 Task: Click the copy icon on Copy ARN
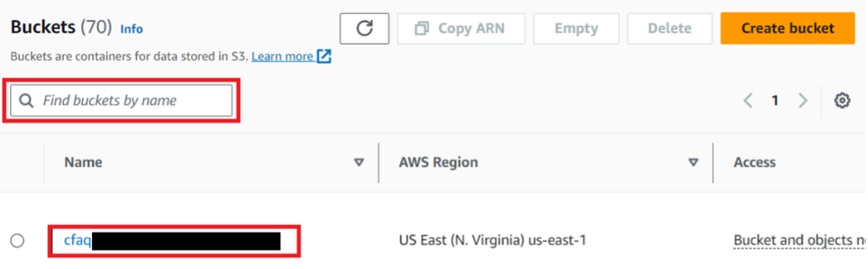[421, 29]
